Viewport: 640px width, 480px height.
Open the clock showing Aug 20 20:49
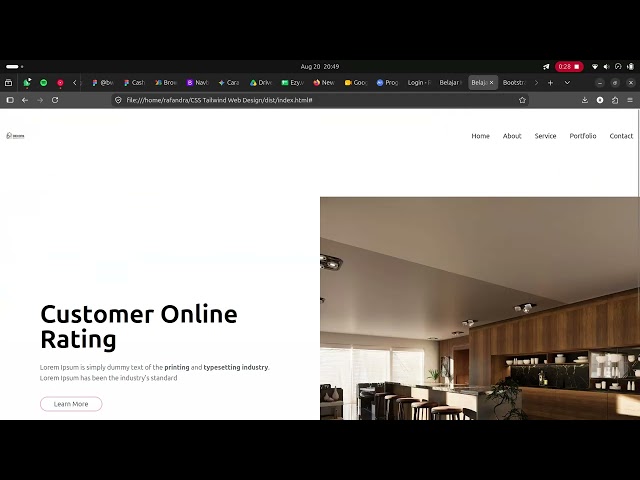tap(320, 67)
